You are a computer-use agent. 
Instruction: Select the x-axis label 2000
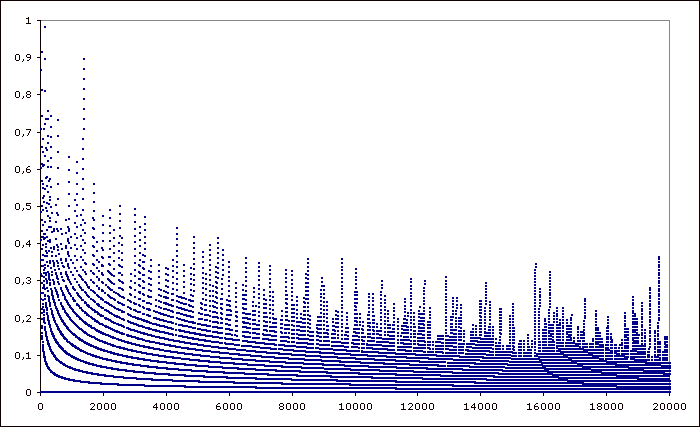coord(103,406)
